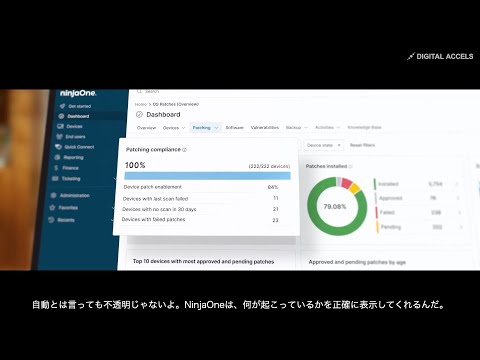Image resolution: width=480 pixels, height=360 pixels.
Task: Click the red segment of the donut chart
Action: pos(347,183)
